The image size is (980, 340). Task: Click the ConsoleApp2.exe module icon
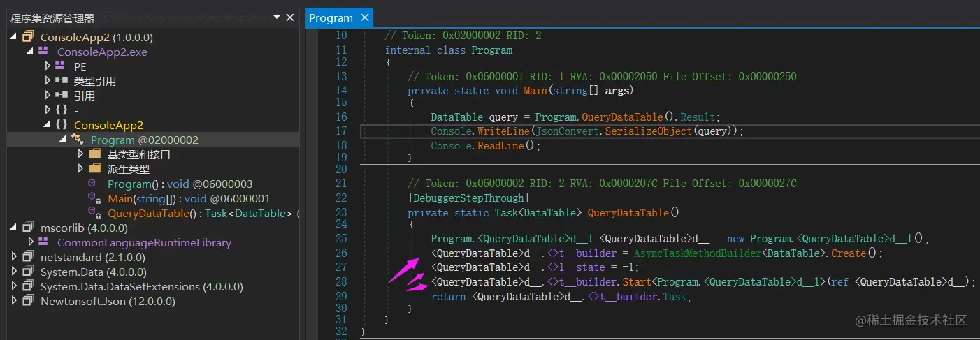click(x=43, y=52)
